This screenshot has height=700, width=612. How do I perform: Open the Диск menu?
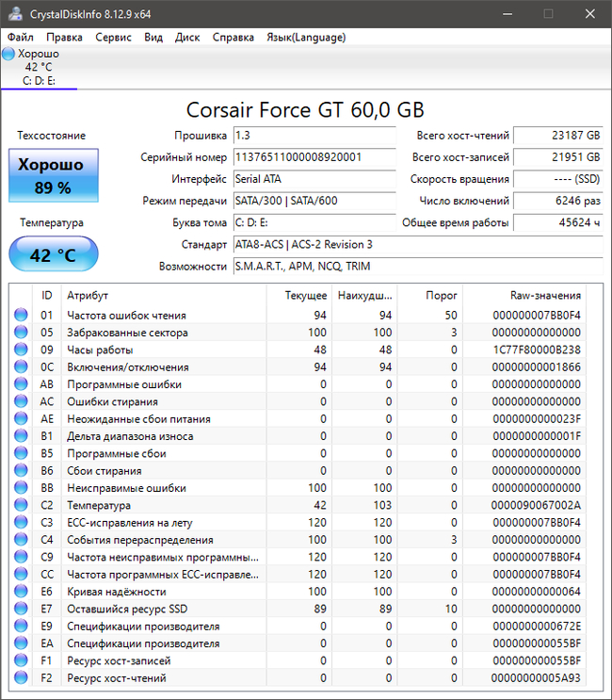(187, 37)
